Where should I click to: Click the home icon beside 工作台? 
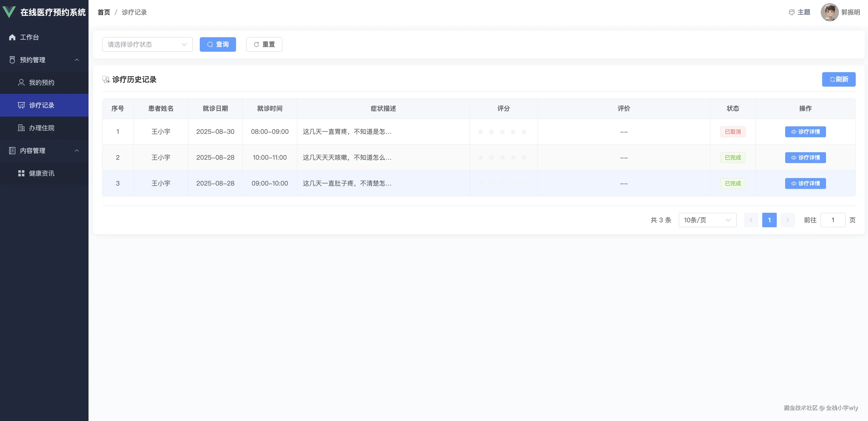pos(12,37)
